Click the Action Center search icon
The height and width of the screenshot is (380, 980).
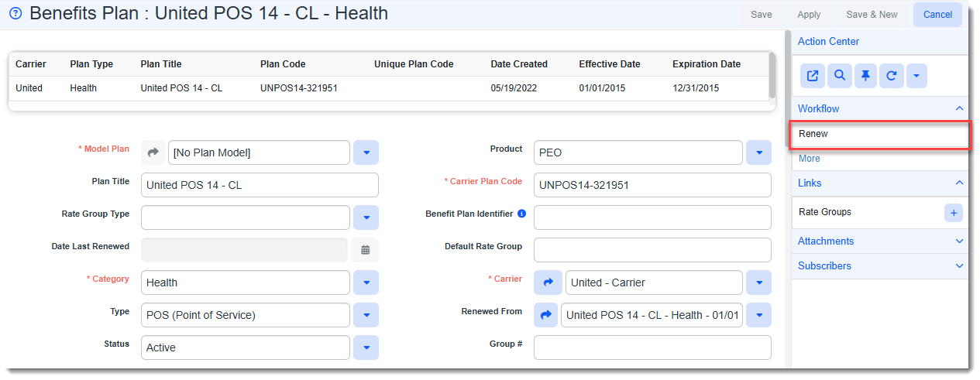(839, 76)
